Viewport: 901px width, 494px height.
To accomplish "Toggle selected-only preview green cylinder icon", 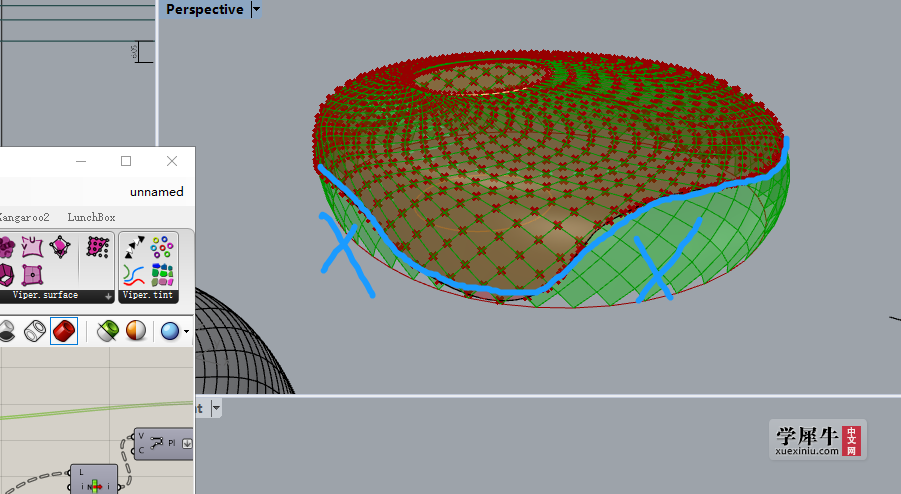I will (107, 331).
